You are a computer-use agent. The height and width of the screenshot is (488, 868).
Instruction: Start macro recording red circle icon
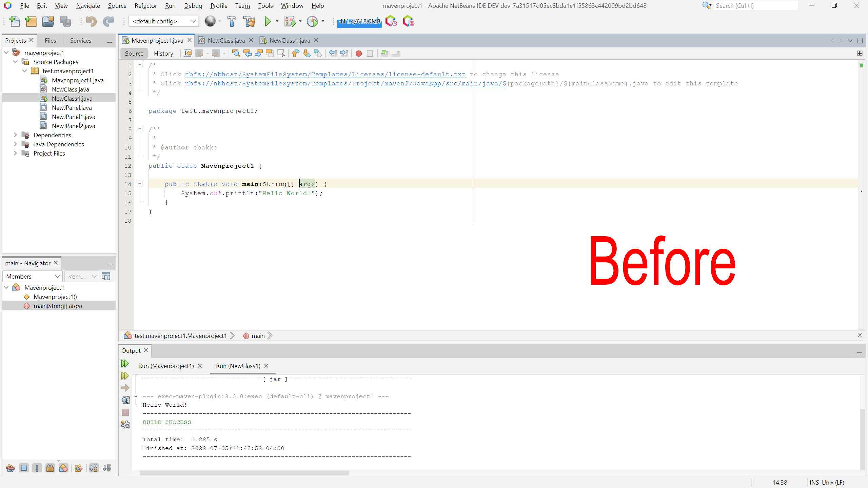(358, 54)
